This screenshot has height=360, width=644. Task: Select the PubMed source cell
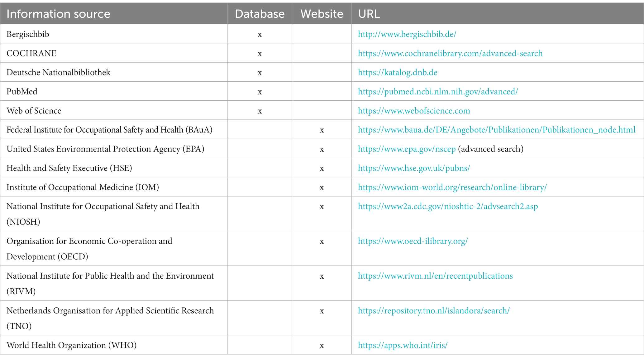coord(114,91)
